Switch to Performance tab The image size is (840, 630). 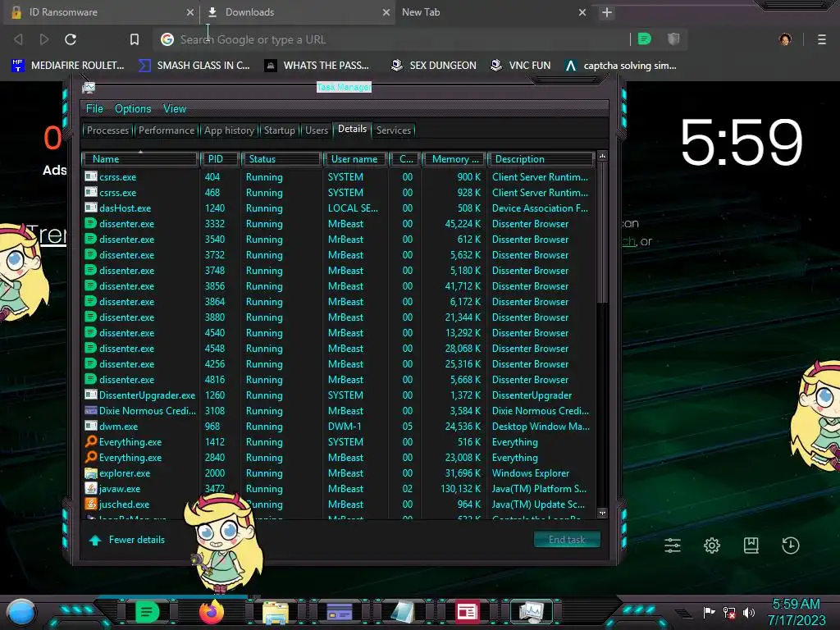tap(167, 130)
